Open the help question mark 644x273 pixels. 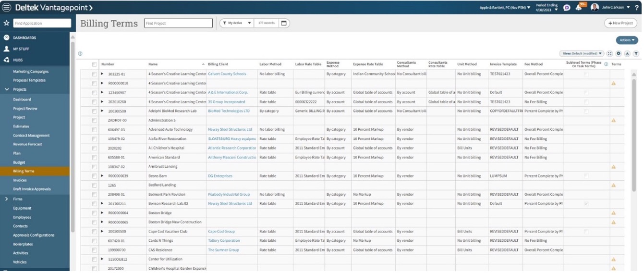pos(638,7)
